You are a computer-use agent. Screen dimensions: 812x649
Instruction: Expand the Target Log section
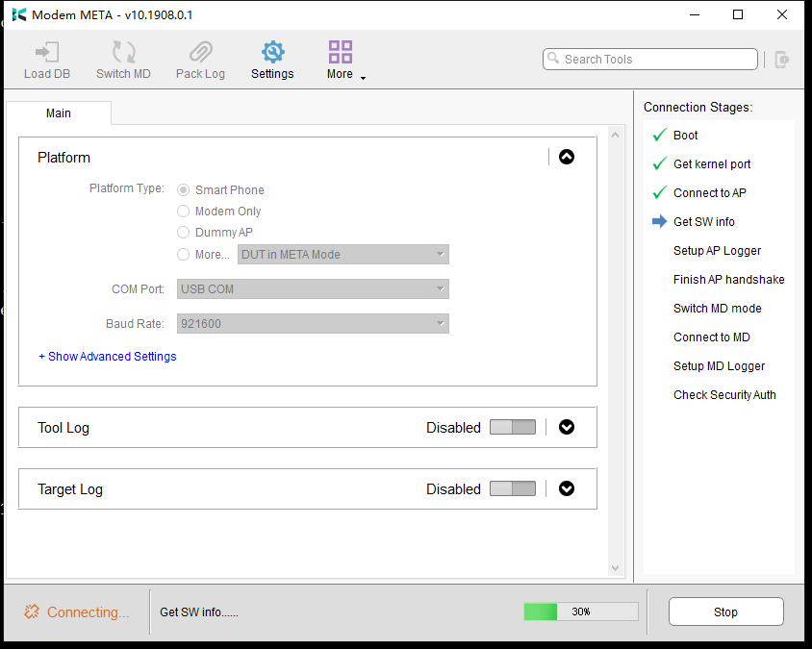[x=567, y=488]
